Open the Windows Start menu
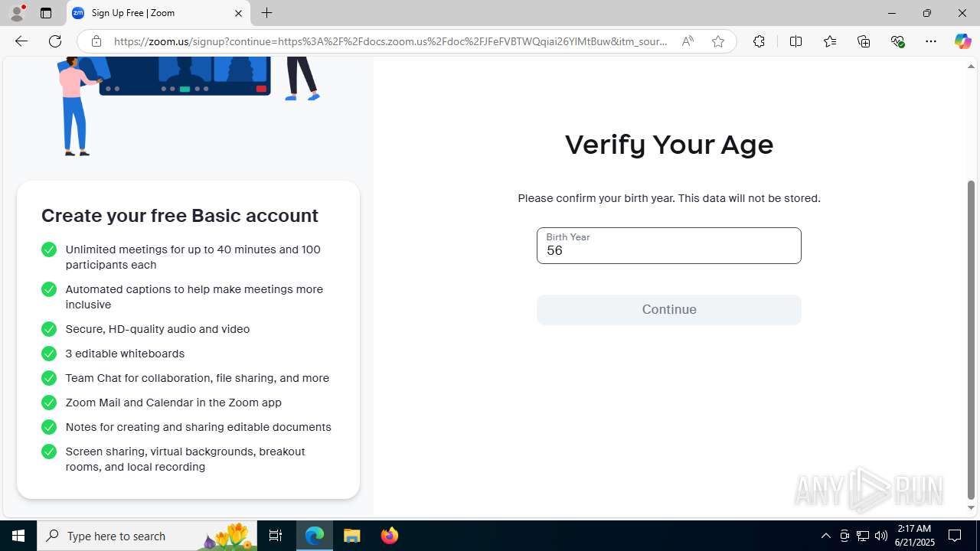The image size is (980, 551). tap(18, 536)
